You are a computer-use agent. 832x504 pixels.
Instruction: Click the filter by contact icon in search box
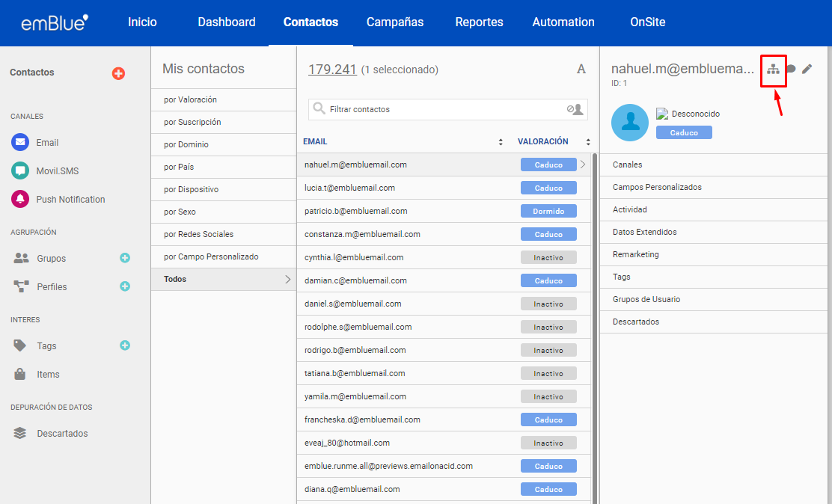(575, 109)
